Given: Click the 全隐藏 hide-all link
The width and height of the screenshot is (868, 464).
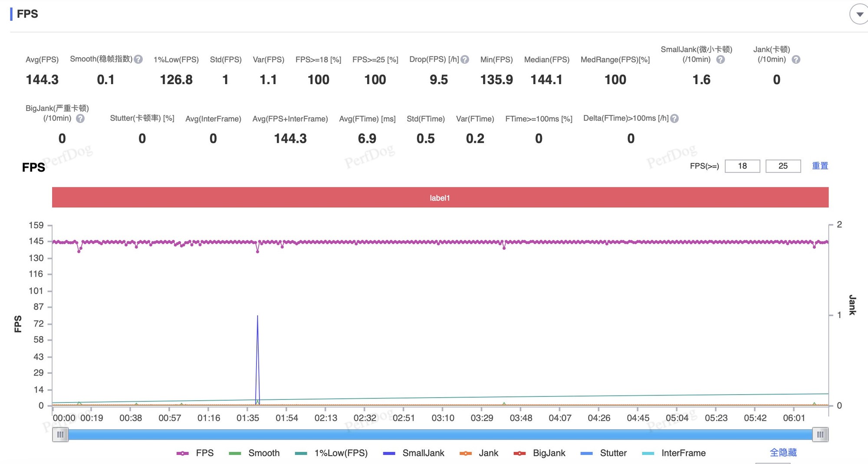Looking at the screenshot, I should pos(783,453).
